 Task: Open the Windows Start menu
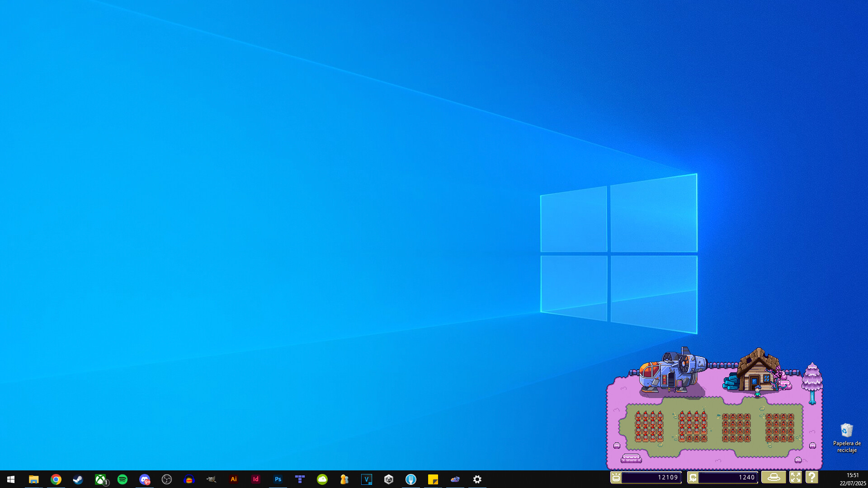(10, 479)
